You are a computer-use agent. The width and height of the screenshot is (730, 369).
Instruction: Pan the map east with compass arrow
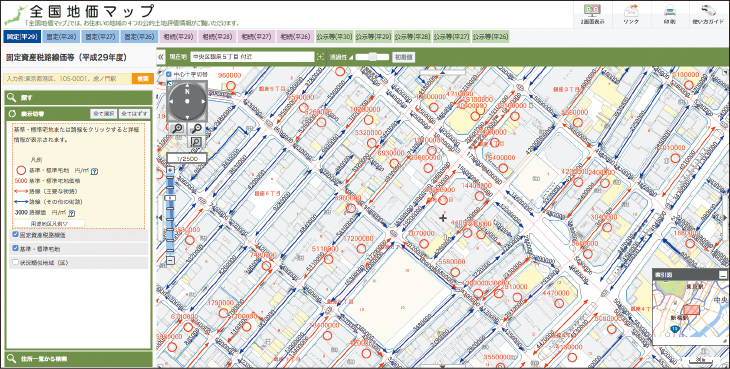click(x=202, y=101)
